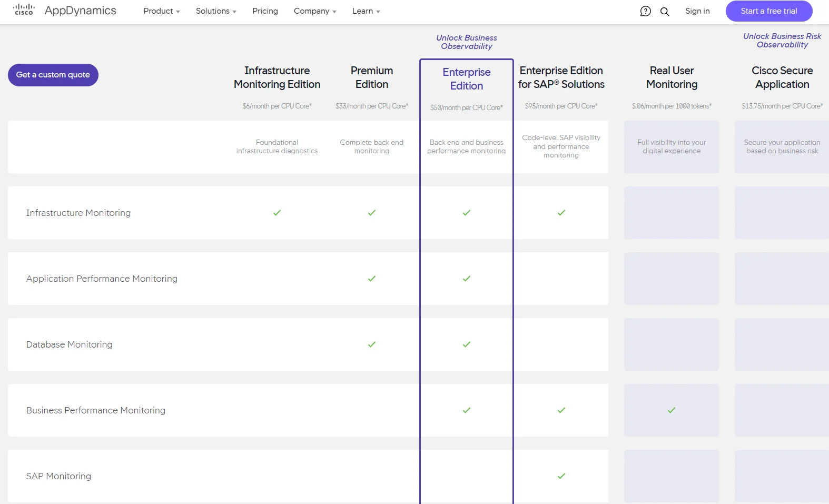
Task: Click Start a free trial button
Action: click(769, 11)
